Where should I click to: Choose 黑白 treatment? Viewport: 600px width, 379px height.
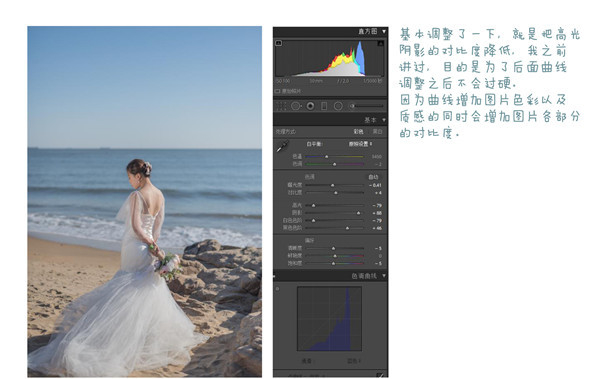pos(377,131)
